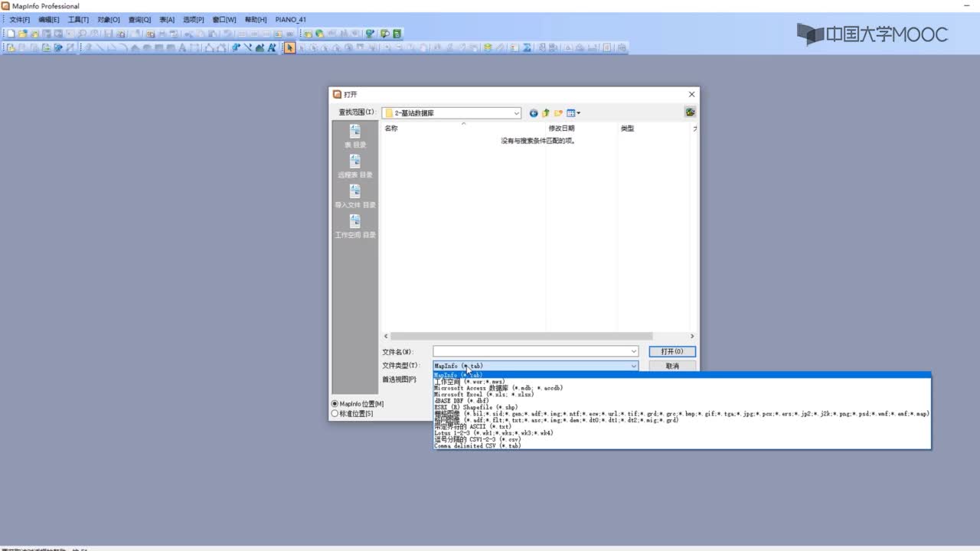This screenshot has width=980, height=551.
Task: Choose ESRI (R) Shapefile (*.shp) type
Action: tap(681, 407)
